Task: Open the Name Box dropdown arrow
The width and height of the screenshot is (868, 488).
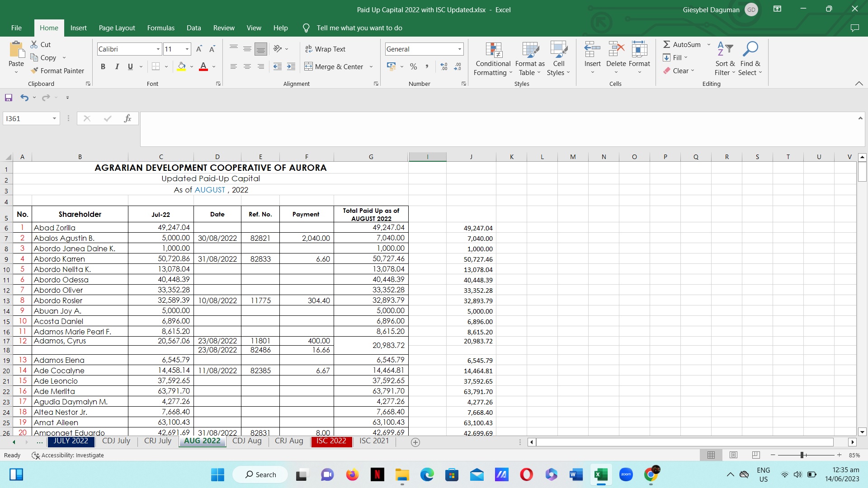Action: point(54,119)
